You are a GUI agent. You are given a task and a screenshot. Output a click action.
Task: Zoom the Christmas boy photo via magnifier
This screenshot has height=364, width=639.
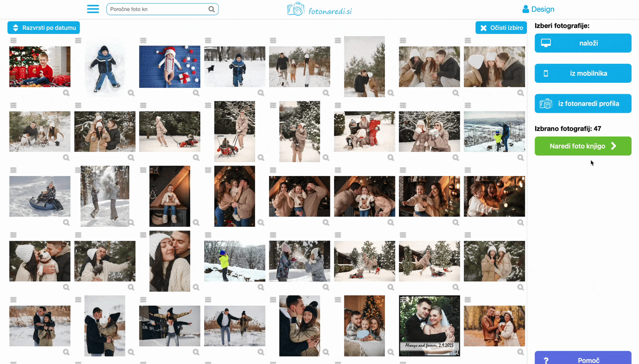[66, 93]
